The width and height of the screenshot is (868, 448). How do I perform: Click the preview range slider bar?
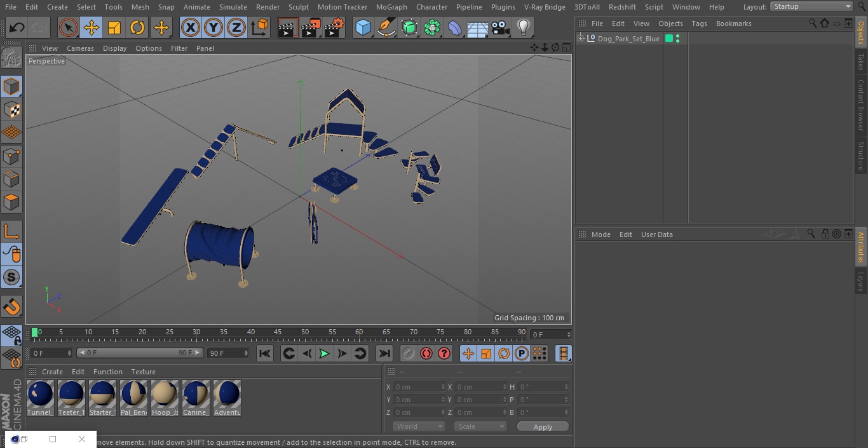click(x=140, y=353)
